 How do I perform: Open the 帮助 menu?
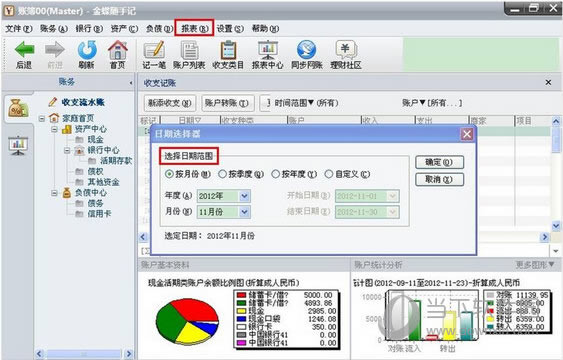265,28
